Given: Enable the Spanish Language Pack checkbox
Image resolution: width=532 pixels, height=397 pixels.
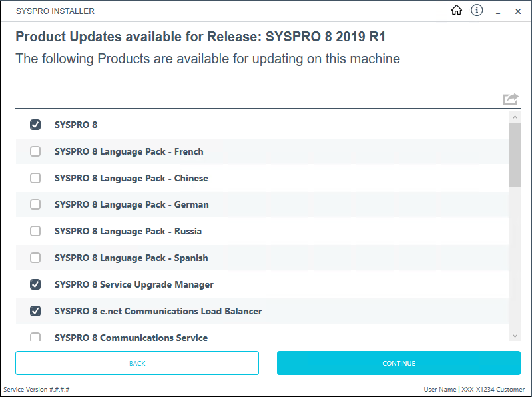Looking at the screenshot, I should [35, 258].
